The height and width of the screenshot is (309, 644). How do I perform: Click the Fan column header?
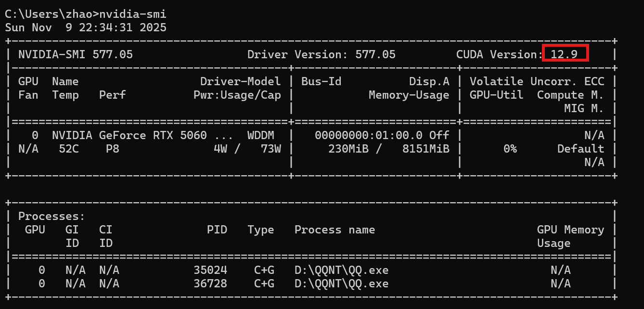28,95
